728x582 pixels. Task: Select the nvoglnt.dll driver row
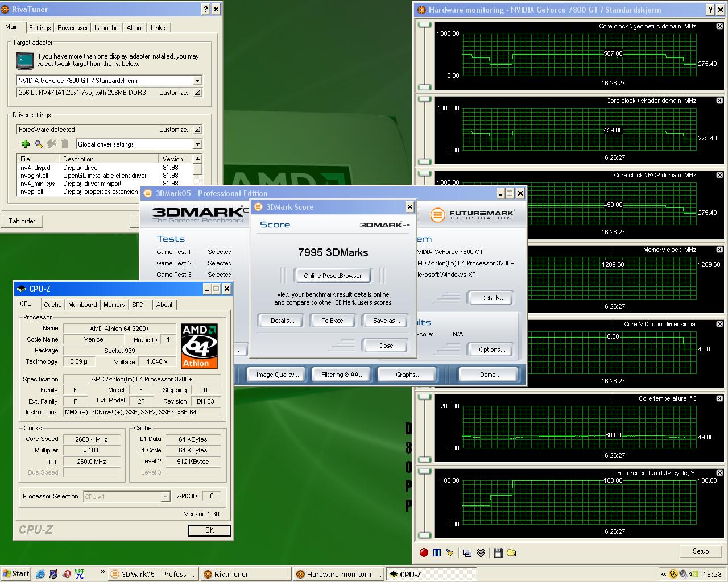coord(105,176)
